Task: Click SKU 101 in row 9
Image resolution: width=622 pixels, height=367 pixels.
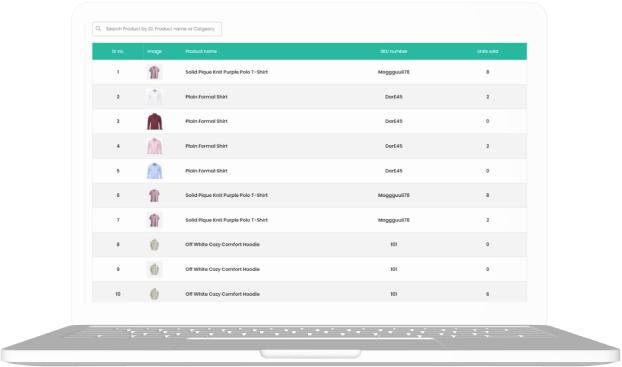Action: (394, 269)
